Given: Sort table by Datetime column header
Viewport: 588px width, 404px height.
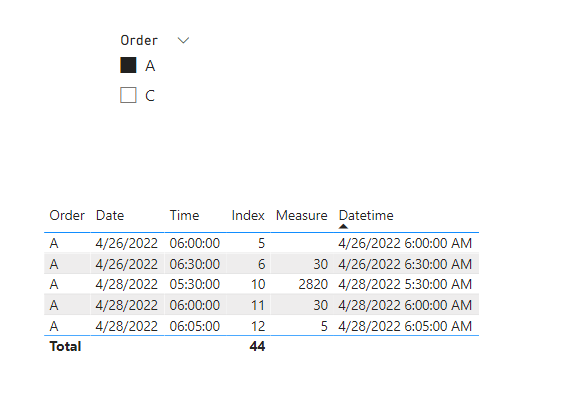Looking at the screenshot, I should click(x=366, y=215).
